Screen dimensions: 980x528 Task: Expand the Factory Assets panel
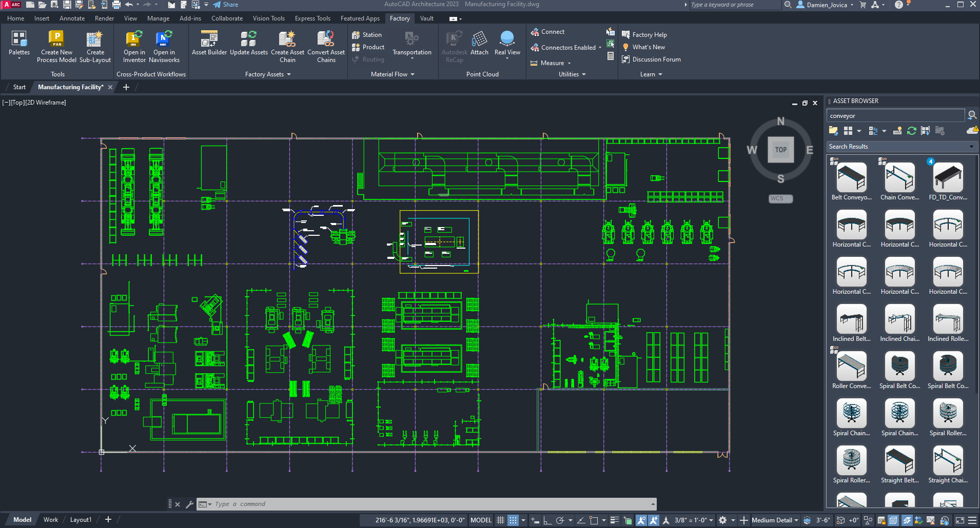[268, 74]
